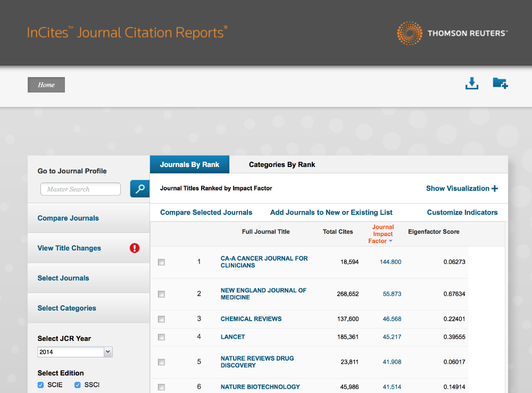Image resolution: width=532 pixels, height=393 pixels.
Task: Check the box for CA-A Cancer Journal row
Action: 162,262
